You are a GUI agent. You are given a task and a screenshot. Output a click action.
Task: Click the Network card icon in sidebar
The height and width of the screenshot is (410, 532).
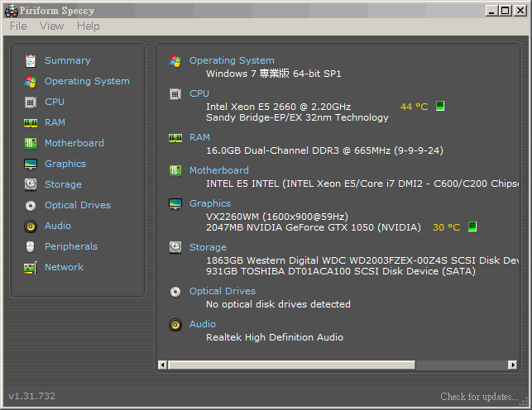[x=31, y=268]
